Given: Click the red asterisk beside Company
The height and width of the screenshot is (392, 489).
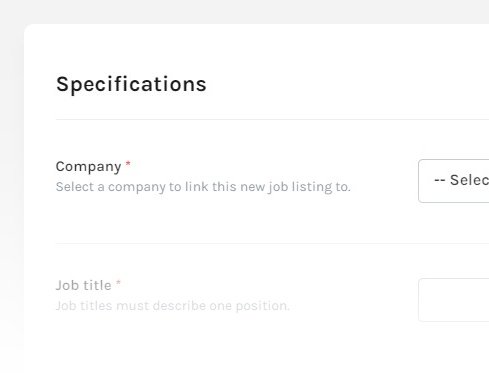Looking at the screenshot, I should click(128, 164).
